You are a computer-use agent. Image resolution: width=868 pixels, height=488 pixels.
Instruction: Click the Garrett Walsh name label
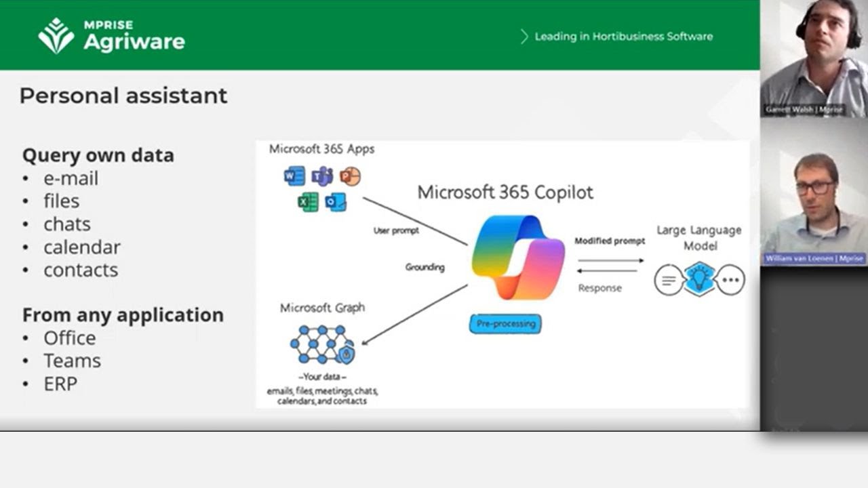(x=804, y=109)
